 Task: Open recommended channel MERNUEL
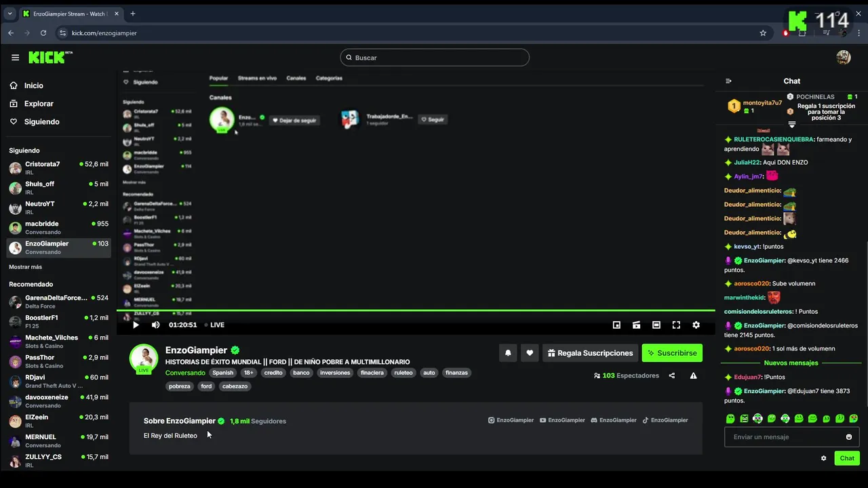[58, 441]
